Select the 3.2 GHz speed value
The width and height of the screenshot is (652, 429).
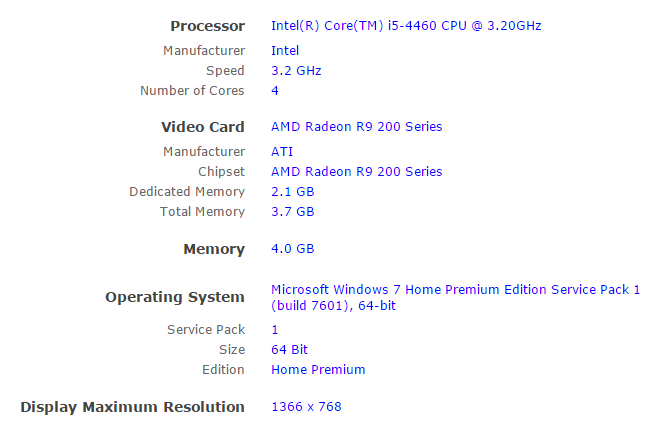coord(296,71)
